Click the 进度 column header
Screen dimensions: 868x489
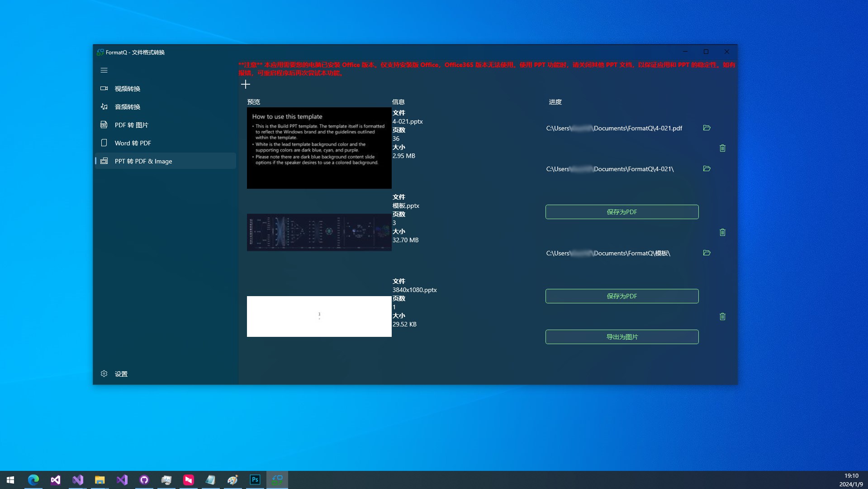point(555,102)
